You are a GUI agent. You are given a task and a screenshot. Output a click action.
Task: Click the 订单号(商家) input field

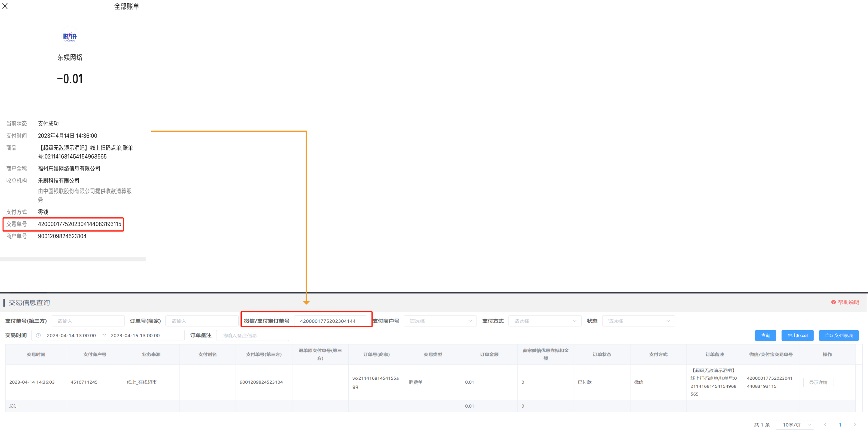202,321
